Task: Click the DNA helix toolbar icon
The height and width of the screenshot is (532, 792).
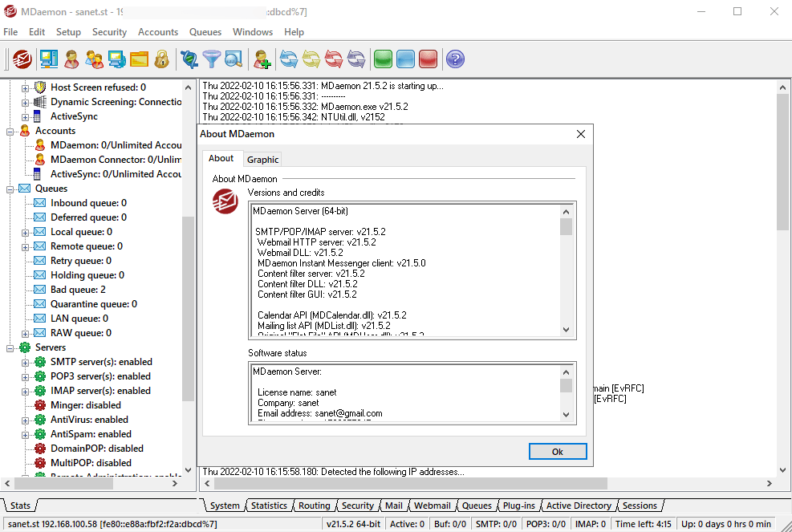Action: [x=189, y=59]
